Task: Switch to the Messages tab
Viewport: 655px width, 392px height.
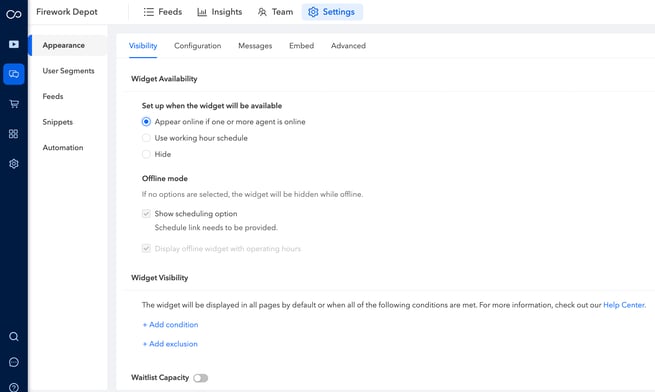Action: tap(255, 46)
